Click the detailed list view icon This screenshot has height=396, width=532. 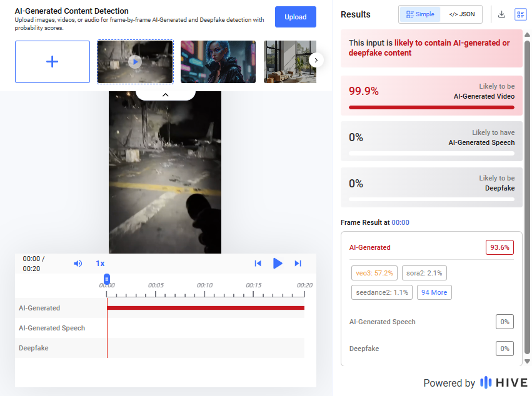pos(520,14)
